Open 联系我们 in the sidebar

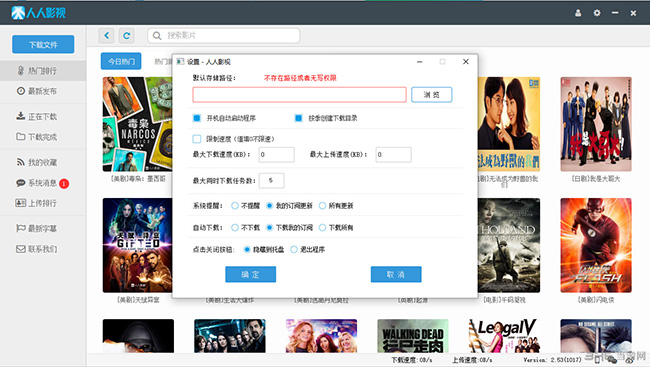coord(43,249)
